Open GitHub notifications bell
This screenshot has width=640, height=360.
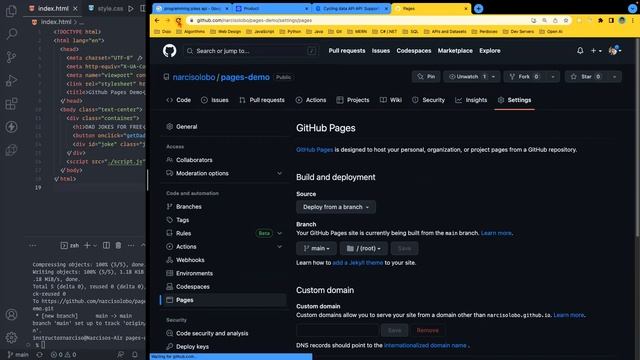pos(580,51)
